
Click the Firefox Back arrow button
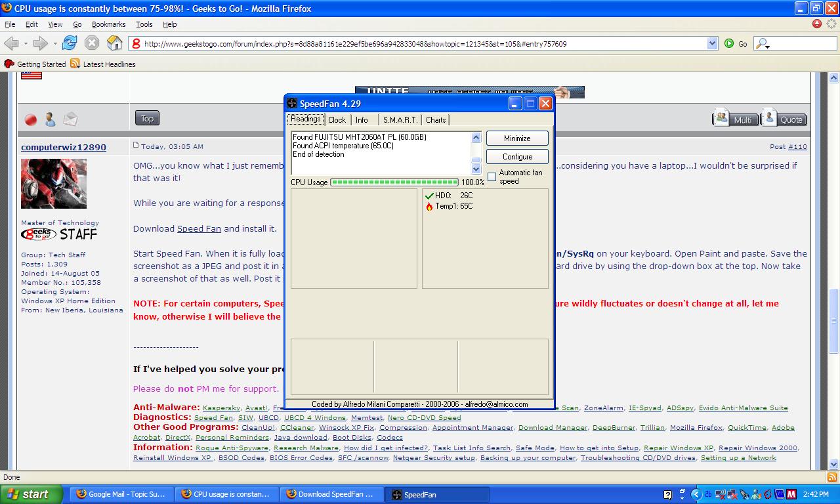pos(11,43)
